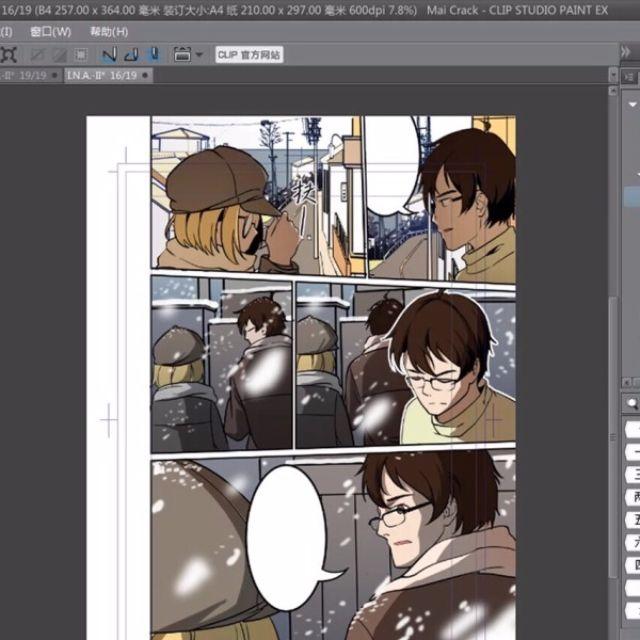
Task: Click the large empty speech bubble
Action: (x=287, y=538)
